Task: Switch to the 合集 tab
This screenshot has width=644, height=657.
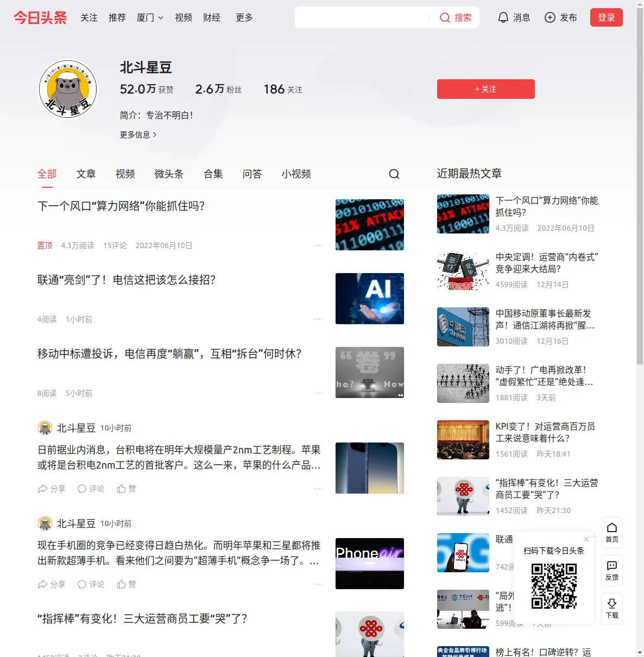Action: (x=213, y=174)
